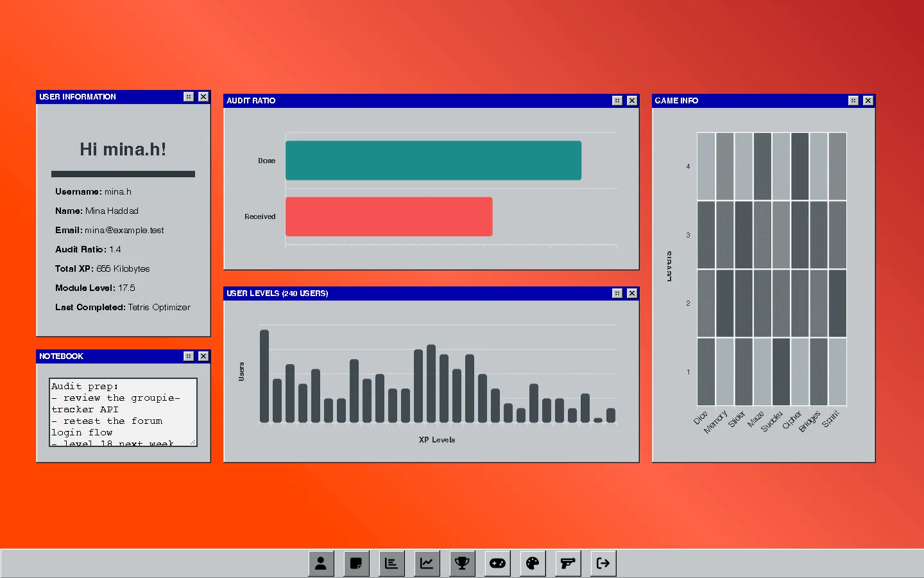Click the Sprint level 2 heatmap cell
The width and height of the screenshot is (924, 578).
click(x=837, y=303)
